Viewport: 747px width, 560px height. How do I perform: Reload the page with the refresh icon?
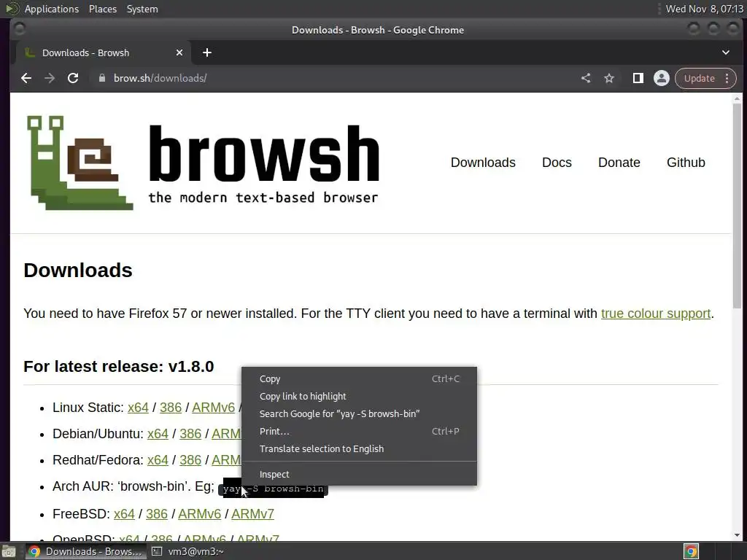73,78
